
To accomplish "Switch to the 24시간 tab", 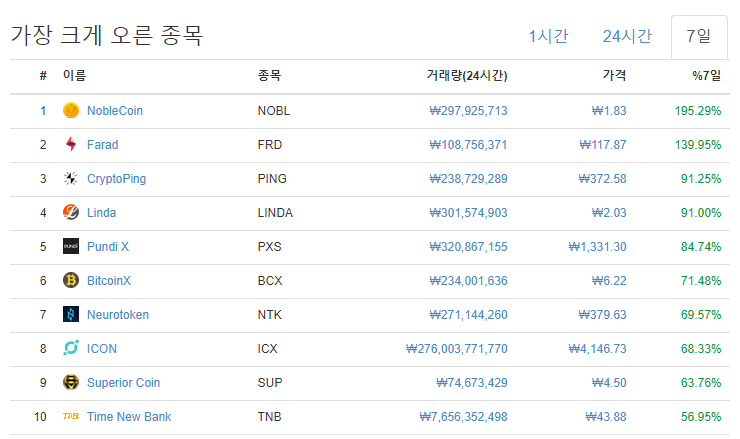I will (x=627, y=37).
